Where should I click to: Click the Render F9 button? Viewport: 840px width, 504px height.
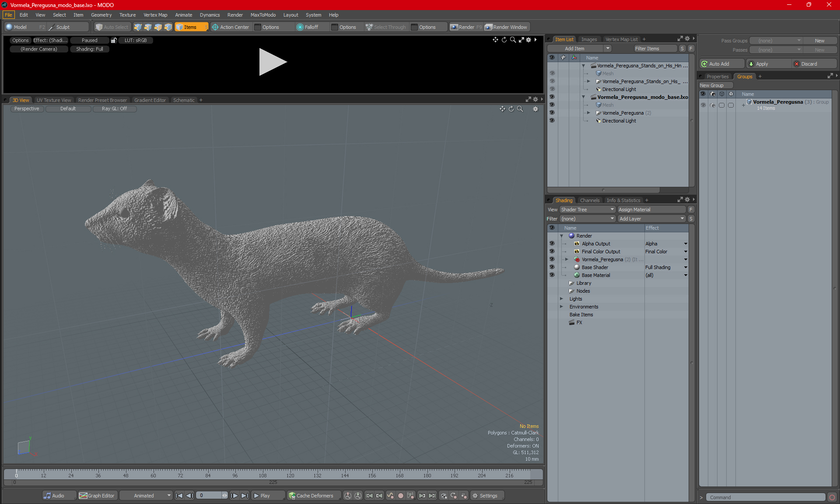tap(466, 27)
